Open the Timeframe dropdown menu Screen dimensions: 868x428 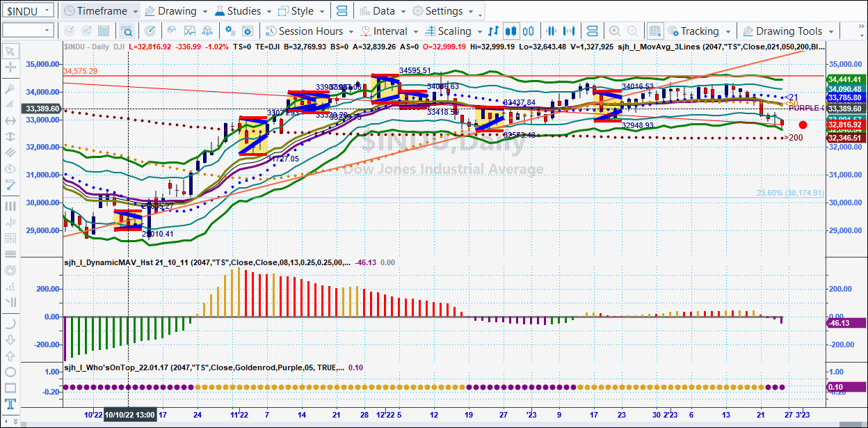(x=101, y=11)
